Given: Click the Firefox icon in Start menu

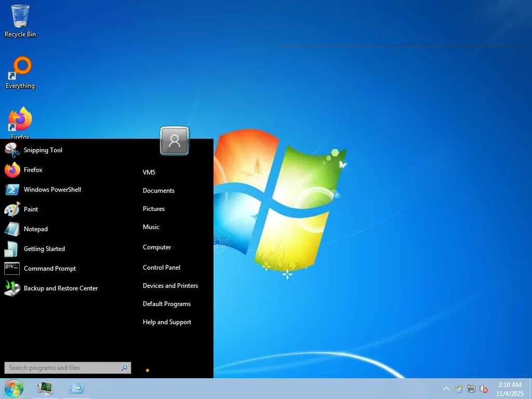Looking at the screenshot, I should (12, 170).
